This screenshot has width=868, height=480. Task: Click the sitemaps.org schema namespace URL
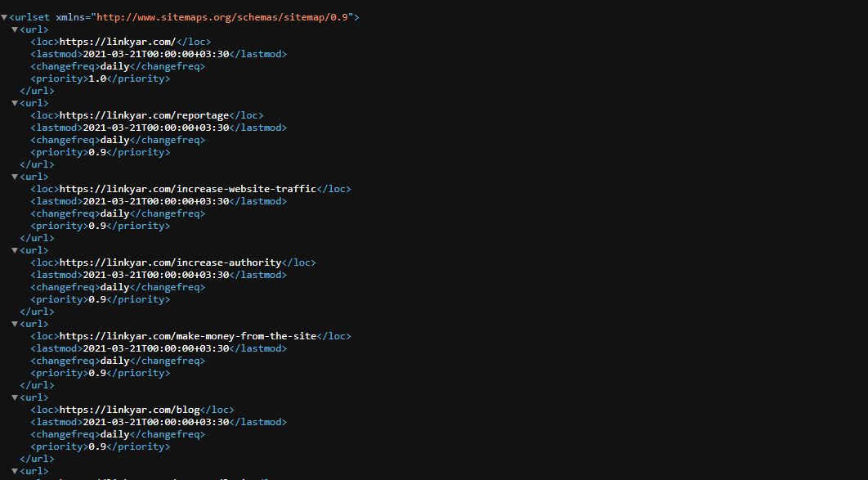tap(222, 17)
